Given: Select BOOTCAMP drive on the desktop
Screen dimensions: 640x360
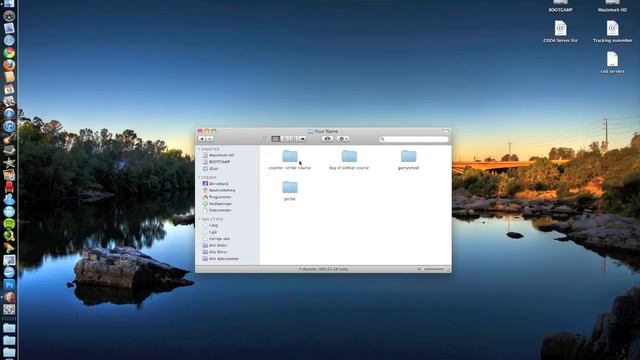Looking at the screenshot, I should pos(560,6).
